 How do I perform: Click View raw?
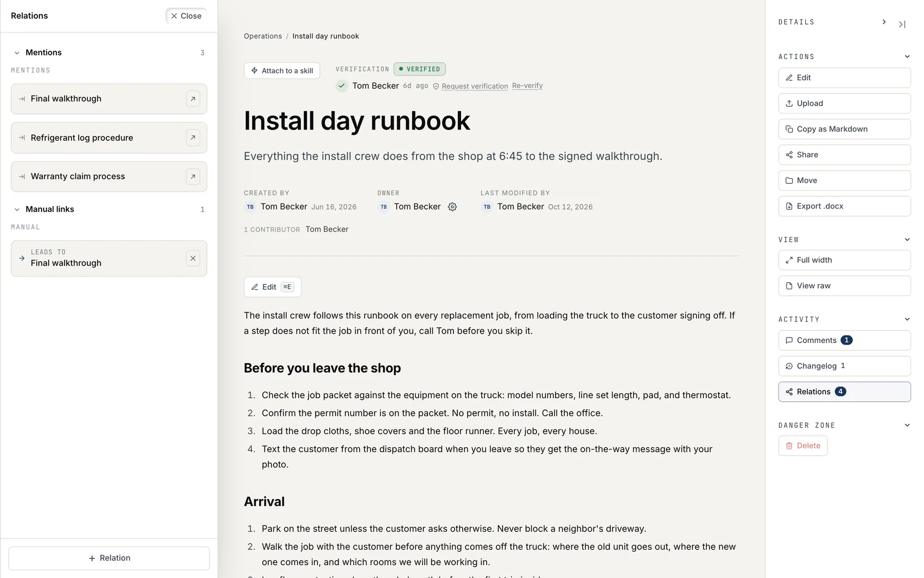pos(844,286)
